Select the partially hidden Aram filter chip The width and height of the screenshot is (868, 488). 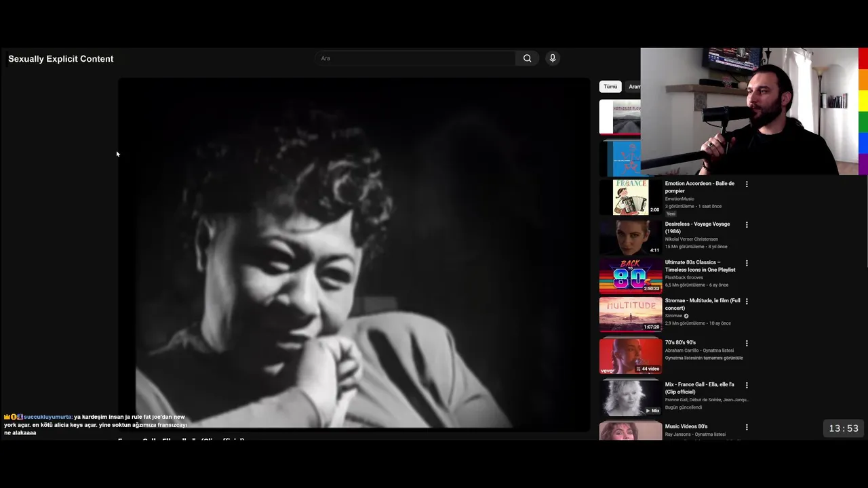point(633,87)
